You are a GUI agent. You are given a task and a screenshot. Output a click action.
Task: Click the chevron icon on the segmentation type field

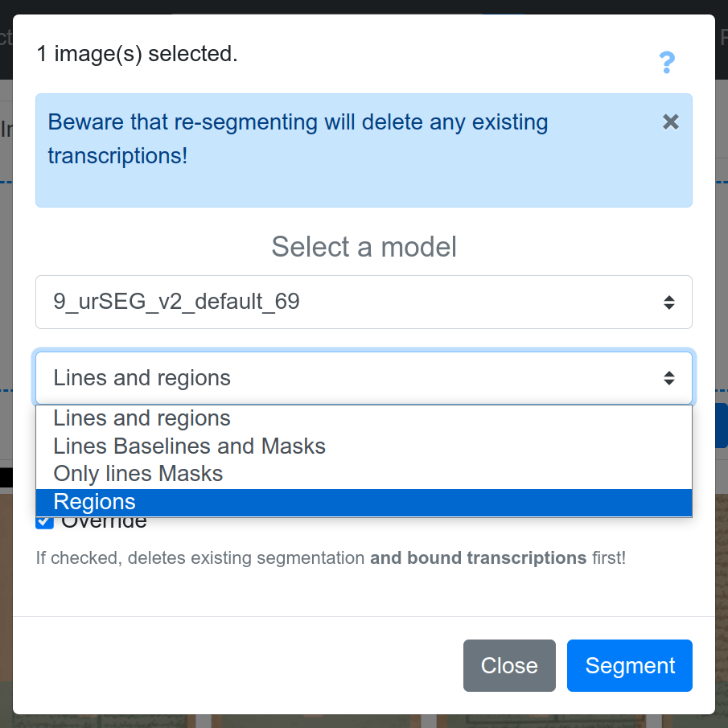[x=668, y=377]
